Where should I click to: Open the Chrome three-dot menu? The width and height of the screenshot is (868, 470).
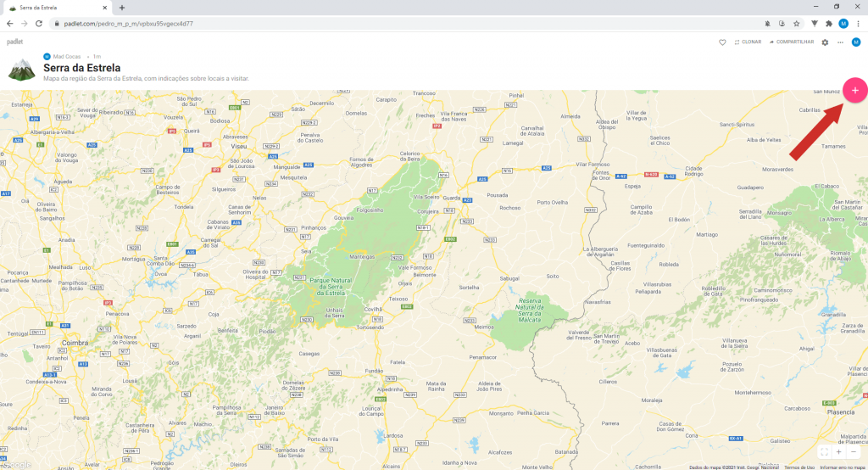click(858, 23)
